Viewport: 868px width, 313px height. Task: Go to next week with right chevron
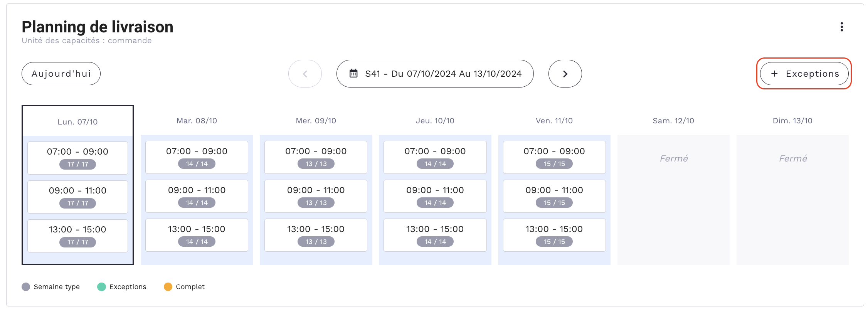565,74
